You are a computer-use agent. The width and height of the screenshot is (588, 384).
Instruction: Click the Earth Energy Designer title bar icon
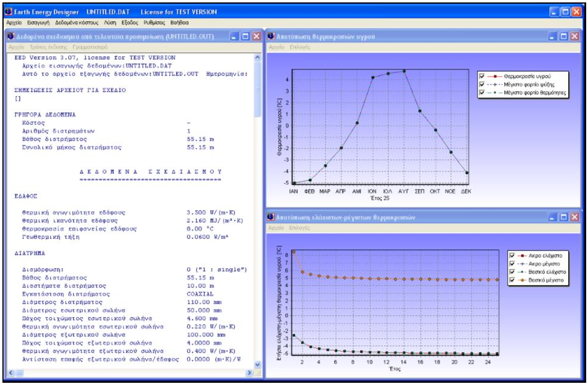[8, 11]
